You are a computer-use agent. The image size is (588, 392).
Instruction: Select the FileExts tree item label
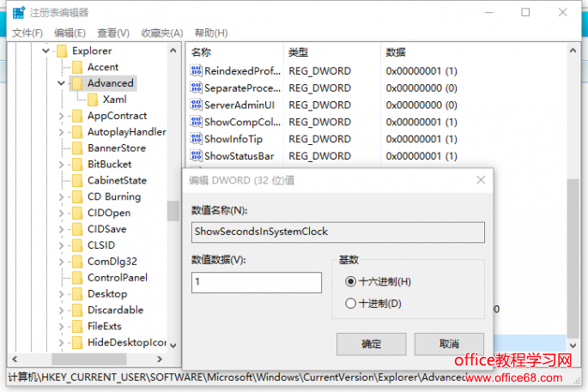tap(104, 326)
